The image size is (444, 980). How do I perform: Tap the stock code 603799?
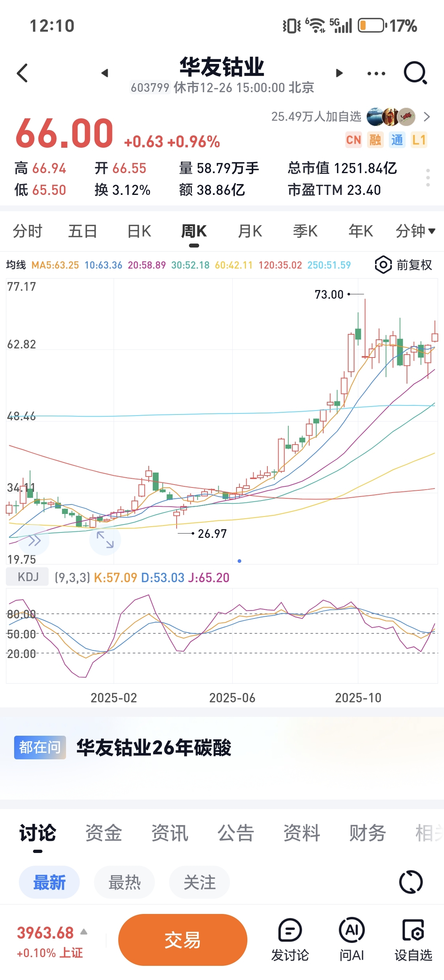[x=150, y=87]
